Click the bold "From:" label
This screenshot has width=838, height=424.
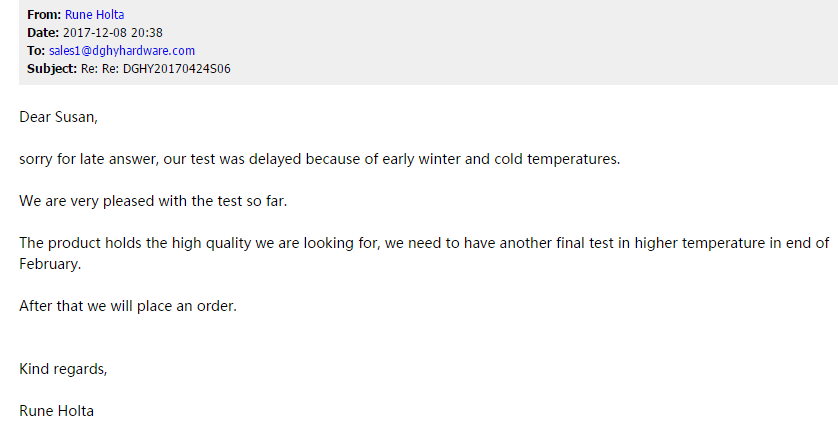[44, 15]
